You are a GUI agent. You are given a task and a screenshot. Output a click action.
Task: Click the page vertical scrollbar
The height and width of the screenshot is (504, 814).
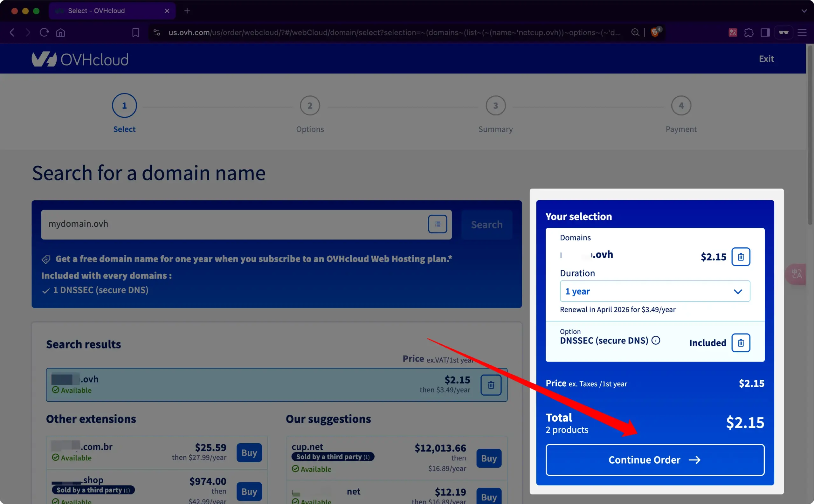click(810, 135)
